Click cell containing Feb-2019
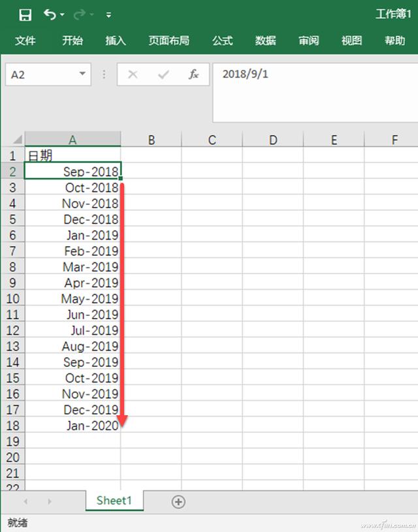Screen dimensions: 418x532 coord(72,251)
